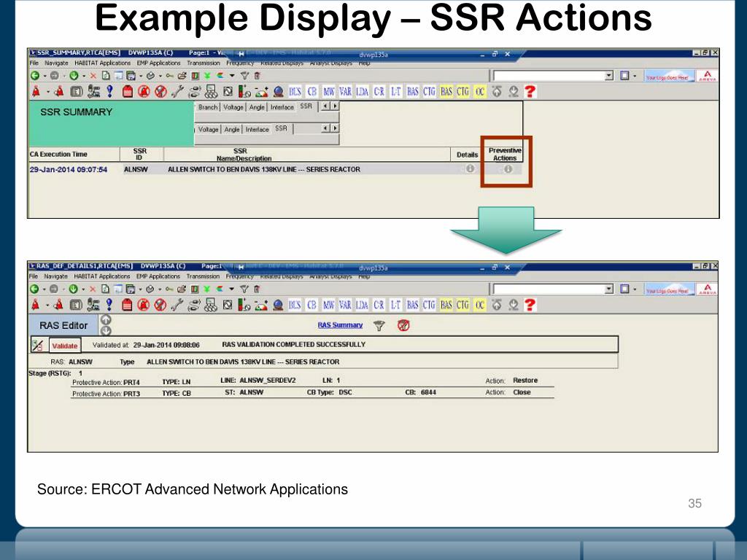Click Details info icon for ALNSW row
The width and height of the screenshot is (747, 560).
[470, 168]
